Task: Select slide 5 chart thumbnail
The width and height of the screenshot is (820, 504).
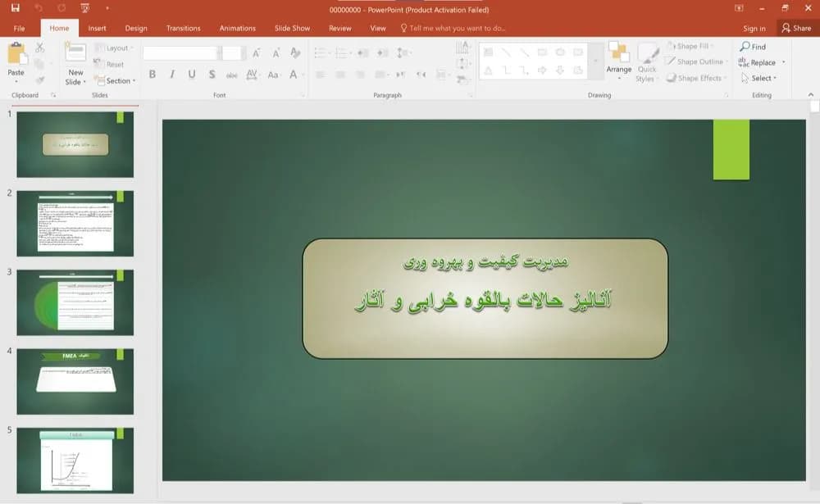Action: [75, 461]
